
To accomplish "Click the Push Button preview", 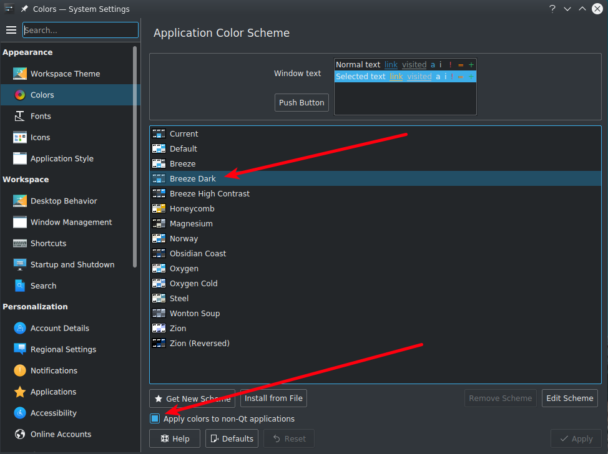I will click(x=301, y=102).
